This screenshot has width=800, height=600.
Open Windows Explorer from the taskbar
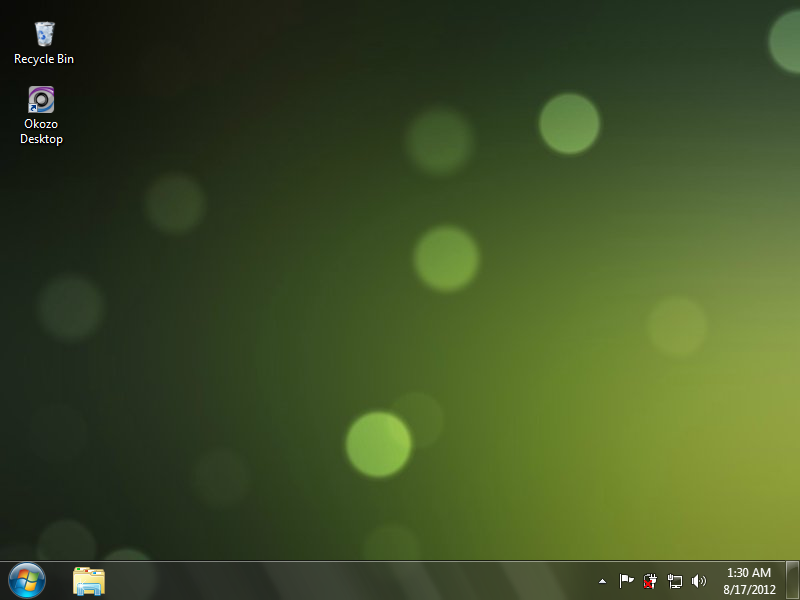coord(89,581)
